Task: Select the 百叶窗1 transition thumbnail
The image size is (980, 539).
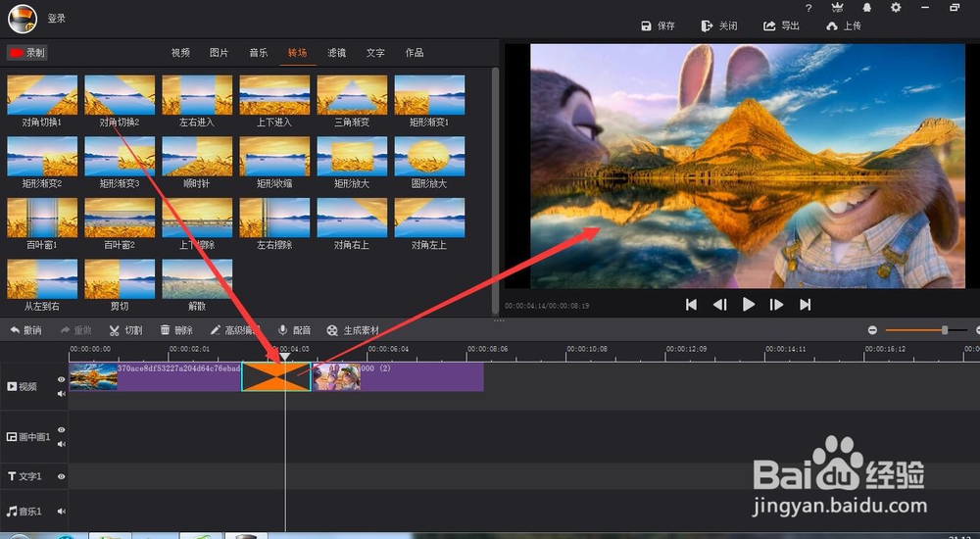Action: tap(42, 218)
